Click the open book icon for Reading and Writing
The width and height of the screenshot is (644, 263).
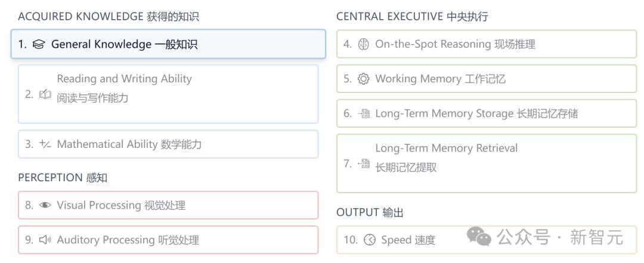click(x=45, y=94)
